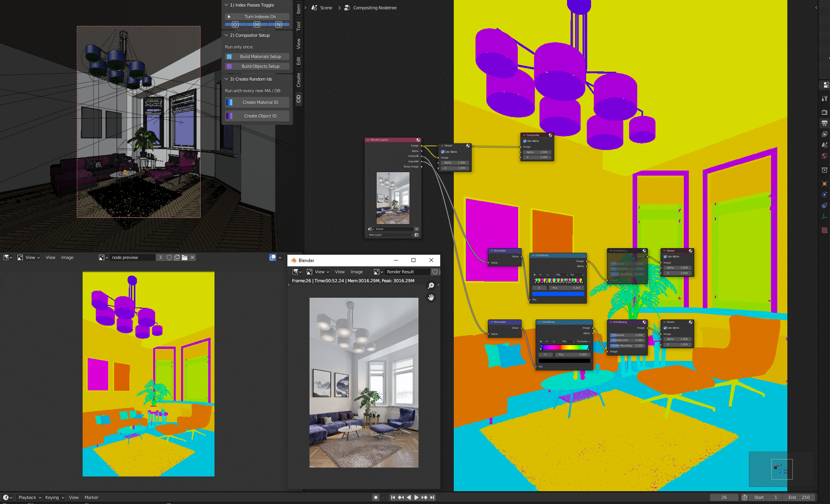830x504 pixels.
Task: Open the Marker menu in the timeline
Action: [91, 497]
